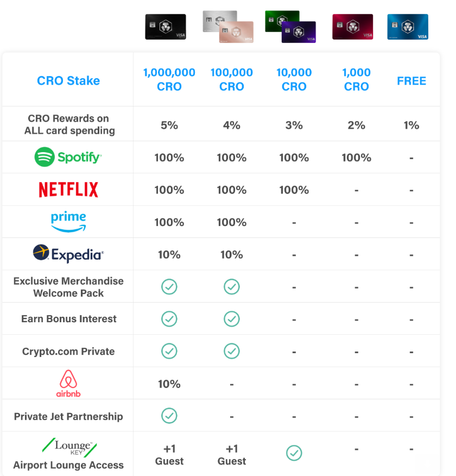Select the black Obsidian card image
This screenshot has width=456, height=476.
pyautogui.click(x=166, y=27)
